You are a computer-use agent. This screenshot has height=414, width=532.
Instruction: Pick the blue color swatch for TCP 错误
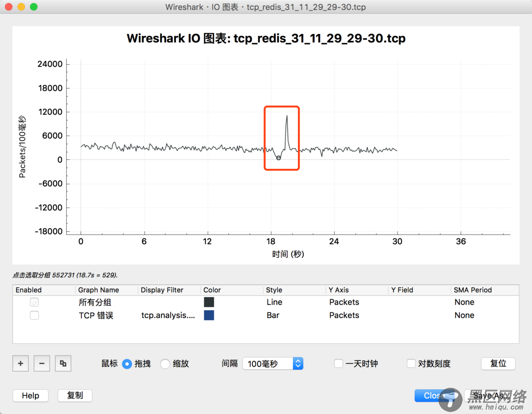point(209,315)
